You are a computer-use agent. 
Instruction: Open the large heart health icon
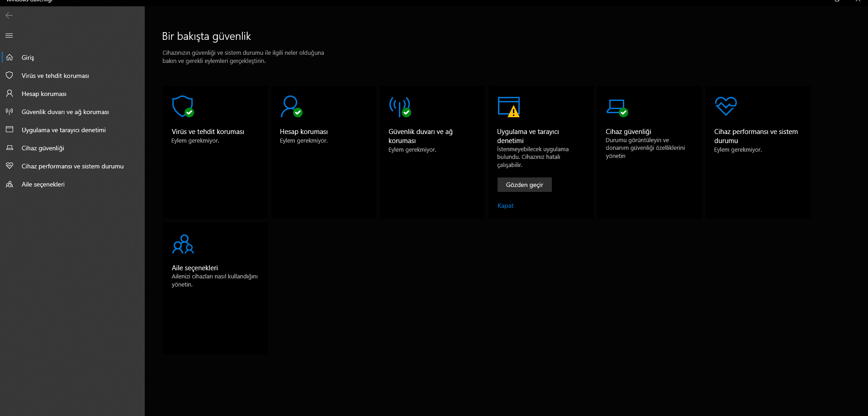click(726, 106)
